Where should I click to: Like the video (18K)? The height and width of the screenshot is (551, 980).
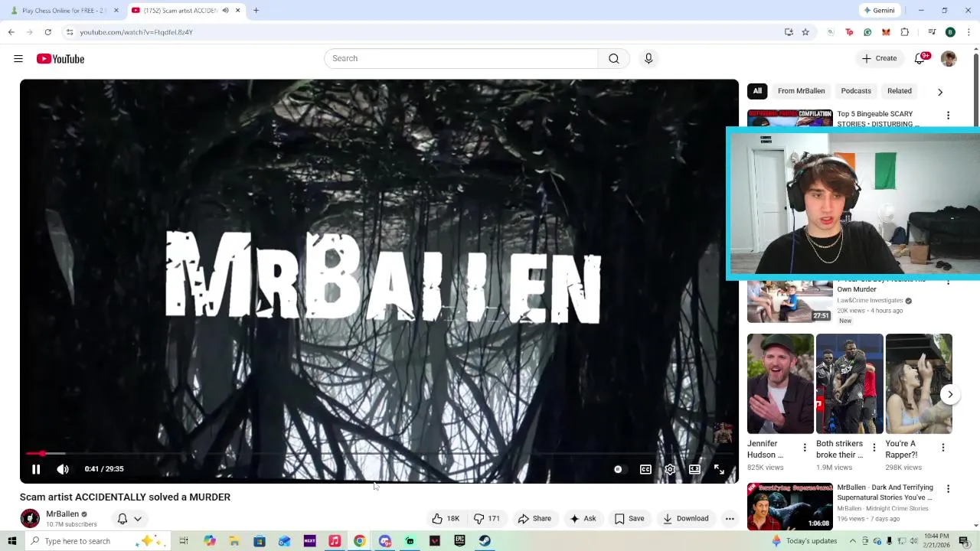445,519
